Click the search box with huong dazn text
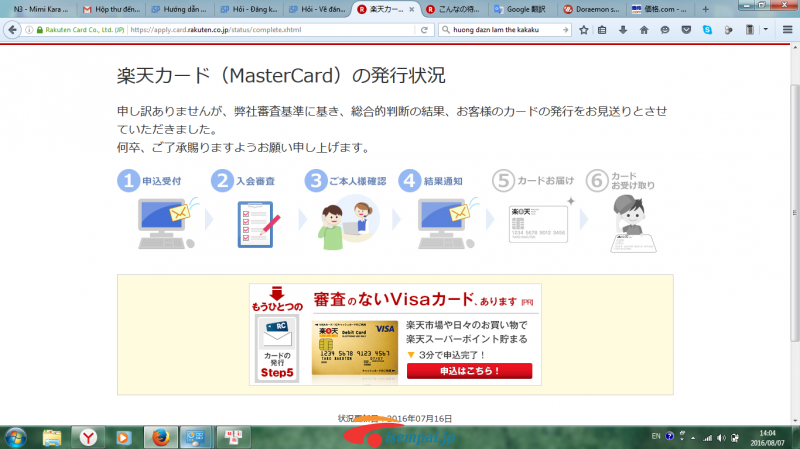Viewport: 800px width, 449px height. coord(504,30)
